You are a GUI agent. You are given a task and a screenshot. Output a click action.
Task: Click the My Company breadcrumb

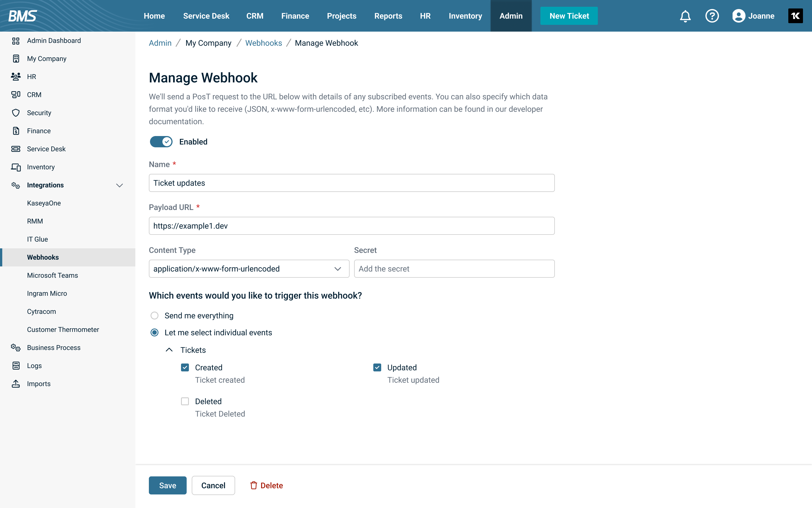pos(208,43)
